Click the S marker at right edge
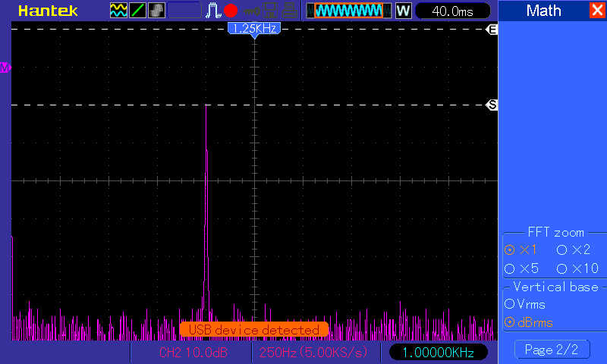607x364 pixels. tap(492, 105)
